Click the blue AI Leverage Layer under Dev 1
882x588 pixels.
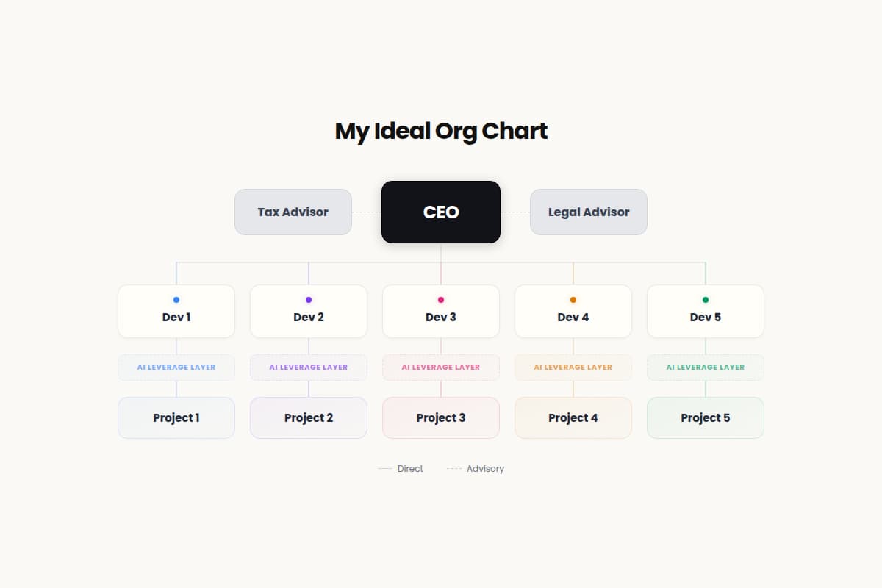(x=176, y=367)
